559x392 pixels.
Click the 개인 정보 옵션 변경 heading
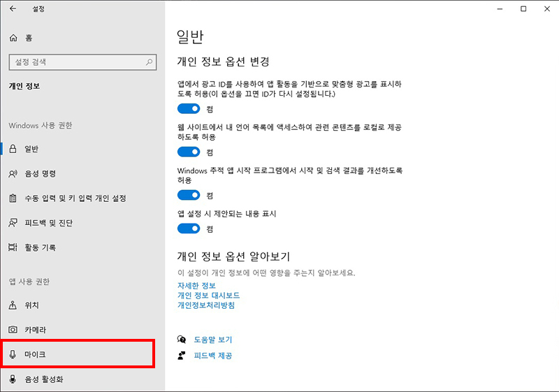223,61
